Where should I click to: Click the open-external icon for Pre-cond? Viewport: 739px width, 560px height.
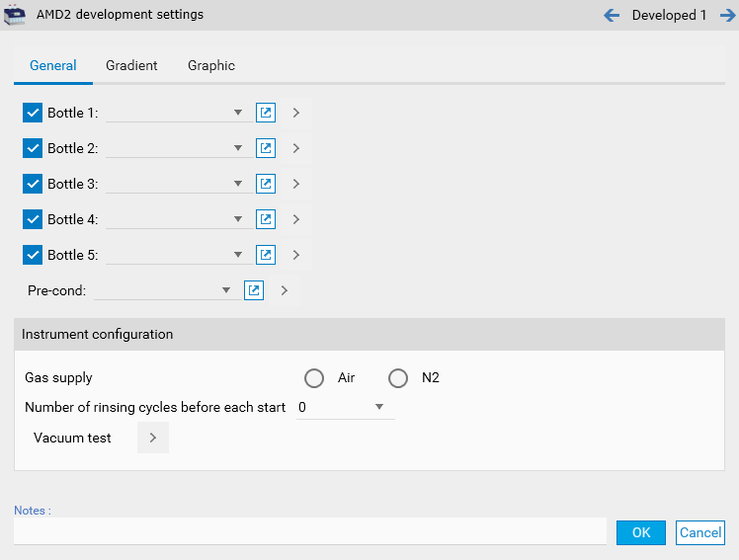pos(254,290)
